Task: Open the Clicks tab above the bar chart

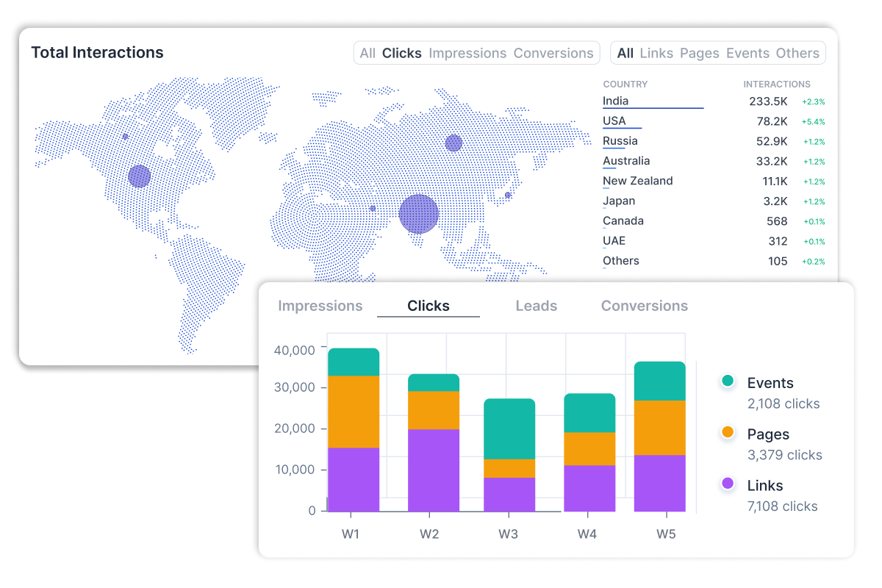Action: pos(429,306)
